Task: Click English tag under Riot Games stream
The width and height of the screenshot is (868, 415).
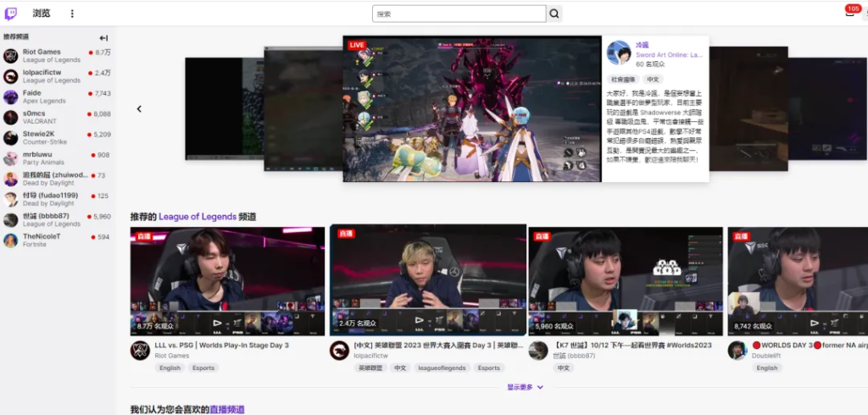Action: [170, 368]
